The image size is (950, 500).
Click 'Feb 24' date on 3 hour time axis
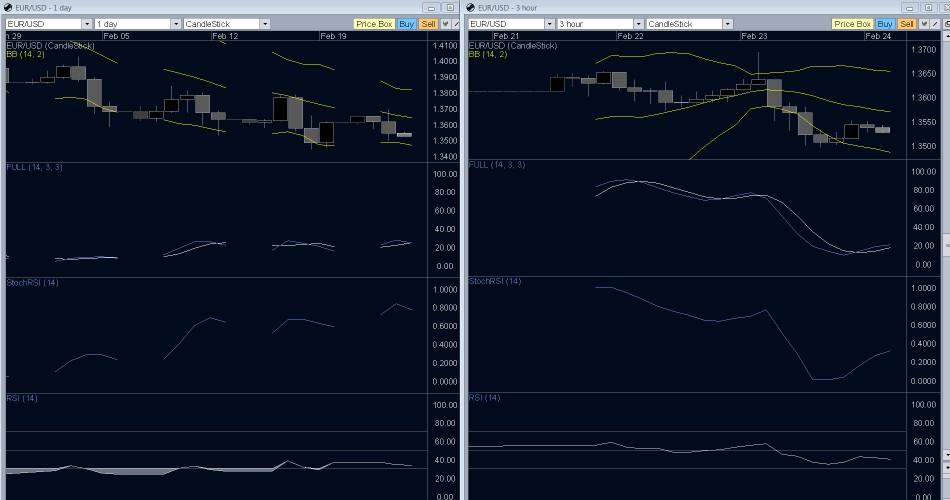tap(879, 36)
